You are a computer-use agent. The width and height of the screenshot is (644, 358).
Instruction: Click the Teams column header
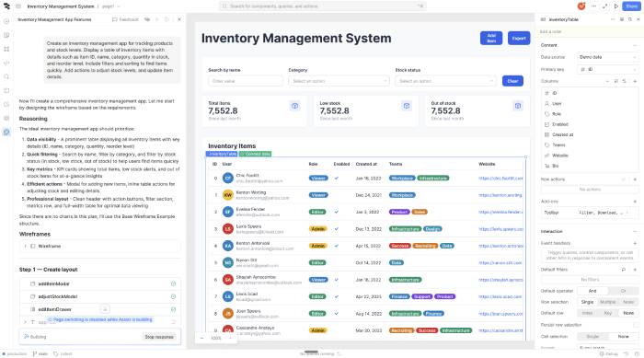(396, 164)
